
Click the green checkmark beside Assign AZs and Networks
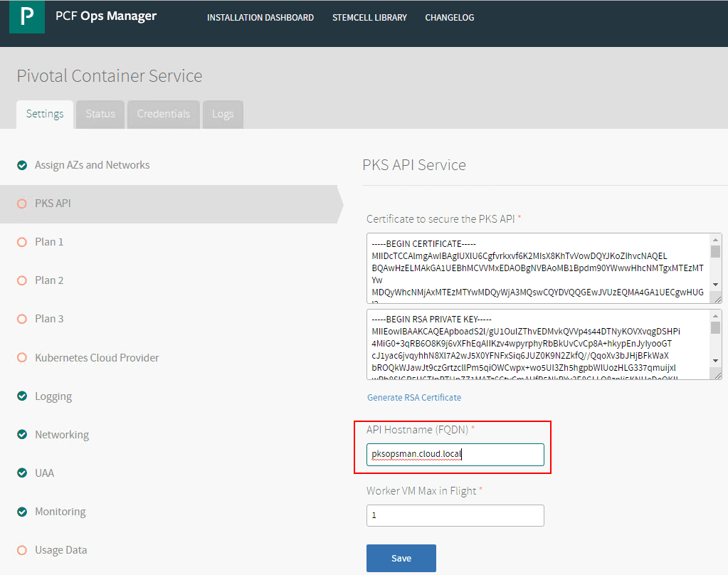(x=22, y=165)
